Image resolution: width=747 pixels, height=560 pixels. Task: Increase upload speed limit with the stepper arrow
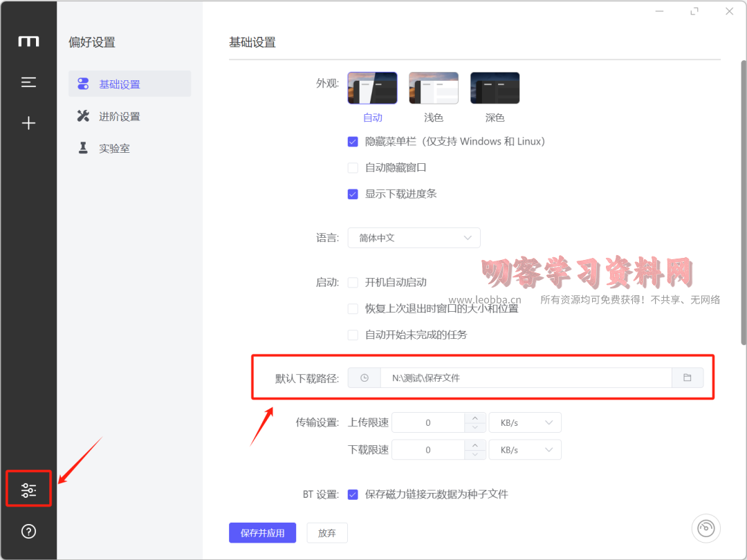tap(475, 418)
